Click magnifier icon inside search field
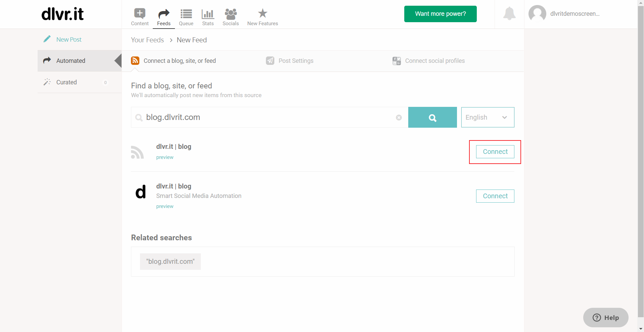This screenshot has height=332, width=644. coord(139,118)
